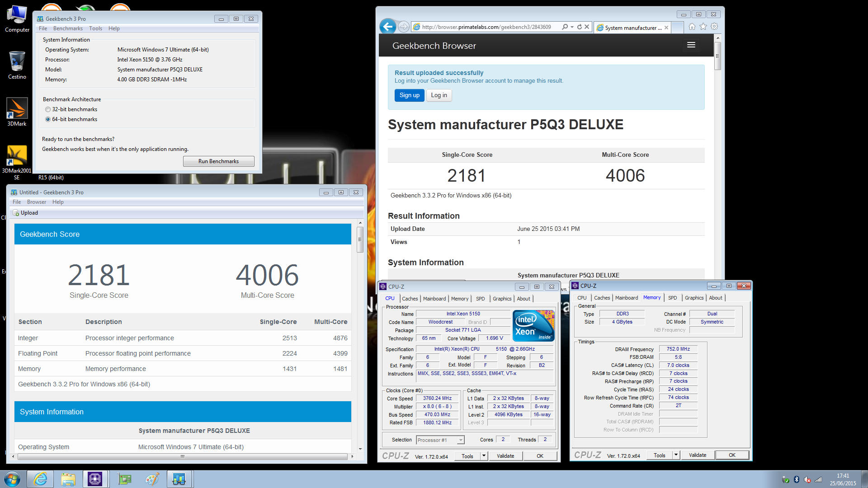868x488 pixels.
Task: Click the Log in button
Action: click(x=439, y=95)
